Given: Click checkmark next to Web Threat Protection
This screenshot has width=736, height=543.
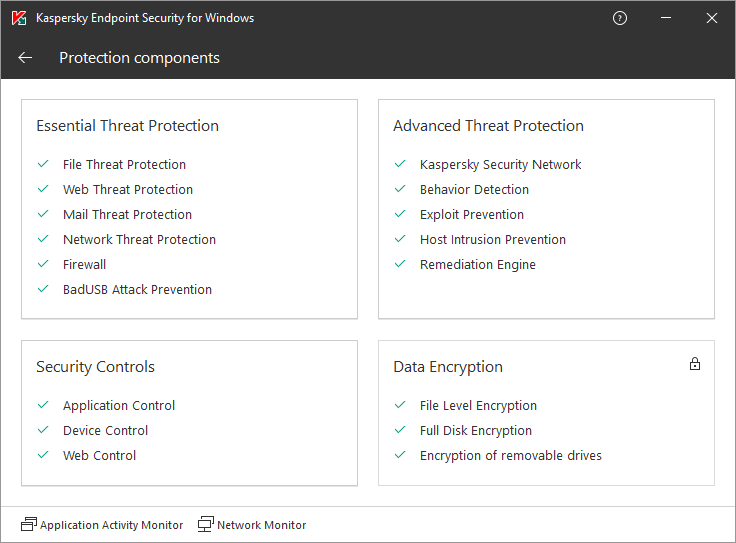Looking at the screenshot, I should click(x=43, y=189).
